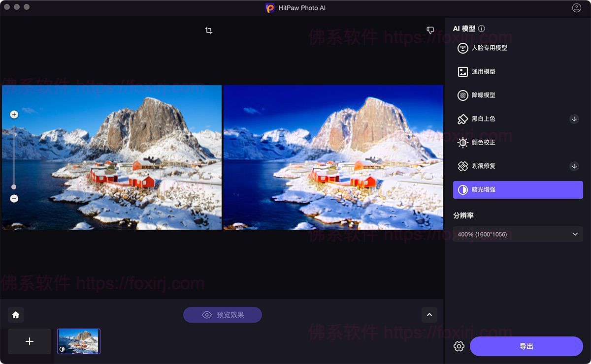This screenshot has height=364, width=591.
Task: Click the thumbs-down feedback icon
Action: [430, 30]
